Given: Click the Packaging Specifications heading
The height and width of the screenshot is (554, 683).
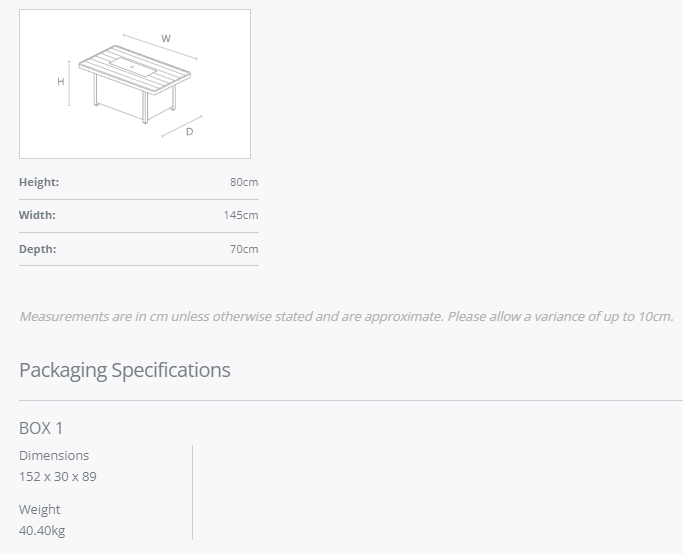Looking at the screenshot, I should pos(125,370).
